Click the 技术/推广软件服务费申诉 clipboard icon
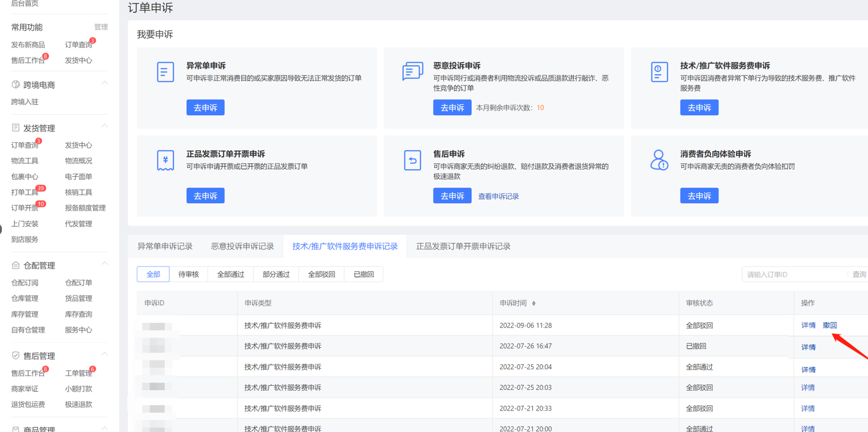Viewport: 868px width, 432px height. [659, 71]
